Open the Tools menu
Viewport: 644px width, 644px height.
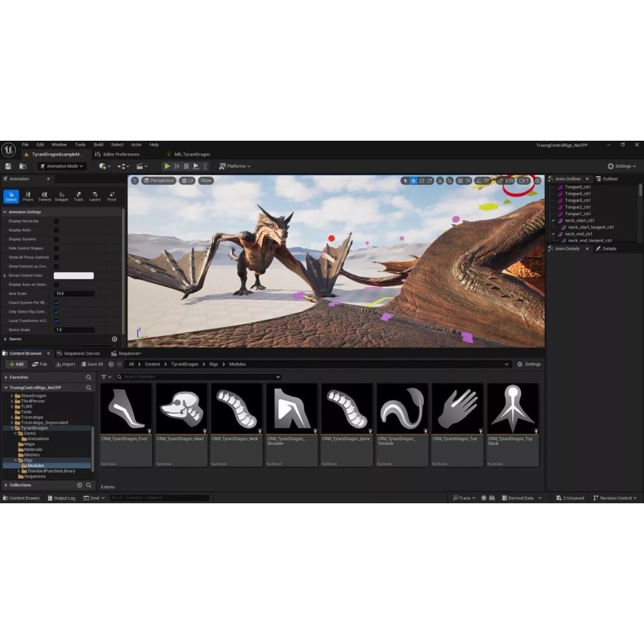[80, 144]
